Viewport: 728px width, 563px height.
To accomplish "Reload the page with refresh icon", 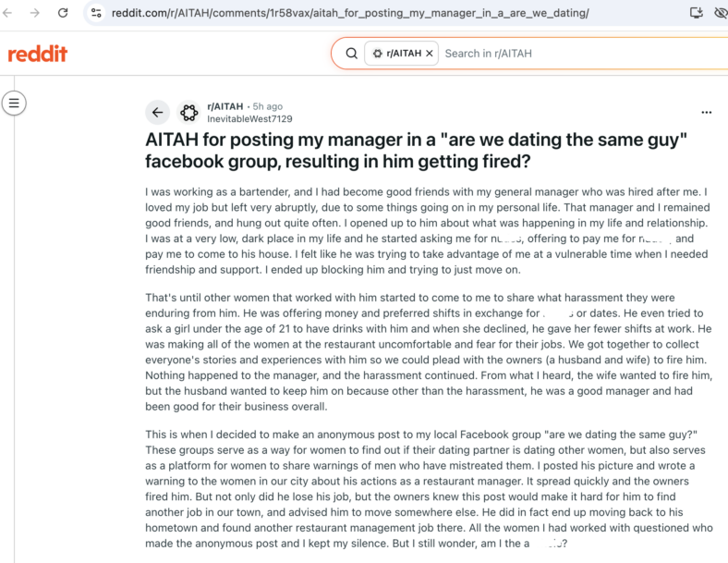I will point(63,13).
